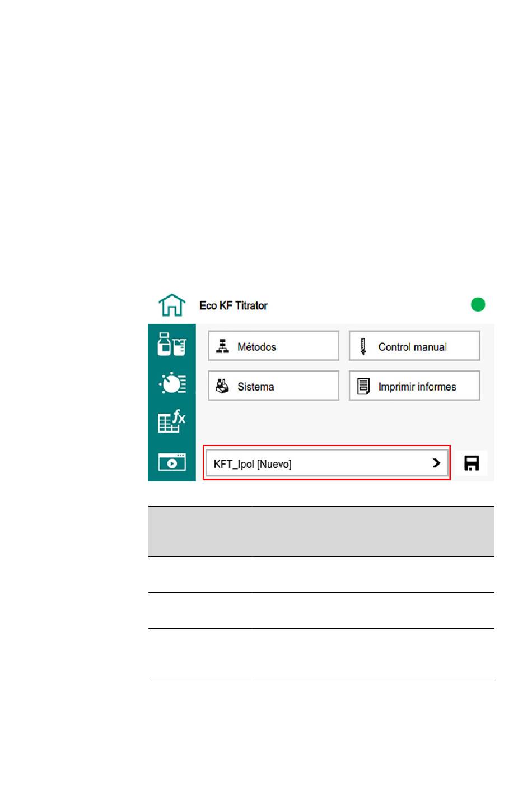Click the Eco KF Titrator title
This screenshot has height=789, width=532.
(234, 305)
